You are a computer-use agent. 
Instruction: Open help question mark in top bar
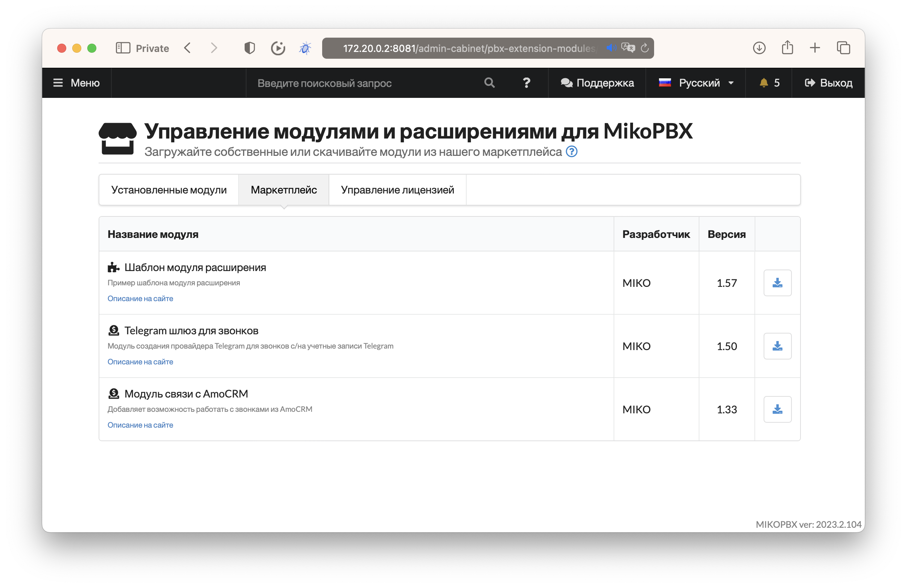(x=526, y=83)
